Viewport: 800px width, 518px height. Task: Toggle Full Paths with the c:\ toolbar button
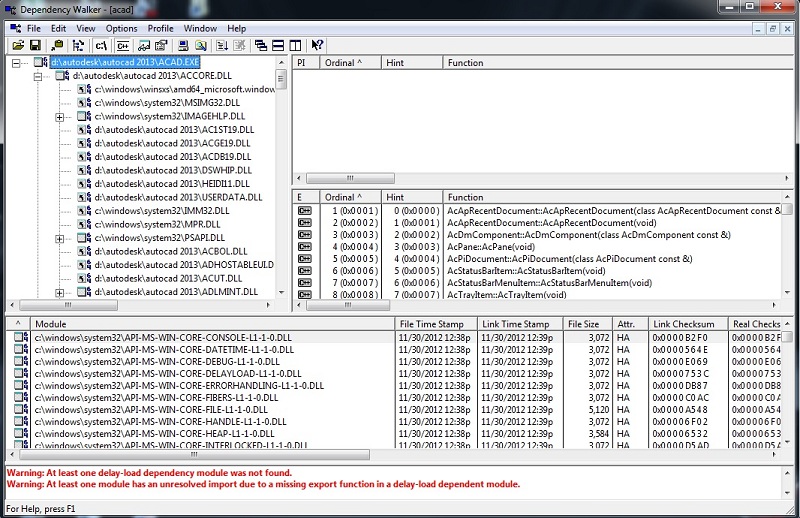pos(101,45)
